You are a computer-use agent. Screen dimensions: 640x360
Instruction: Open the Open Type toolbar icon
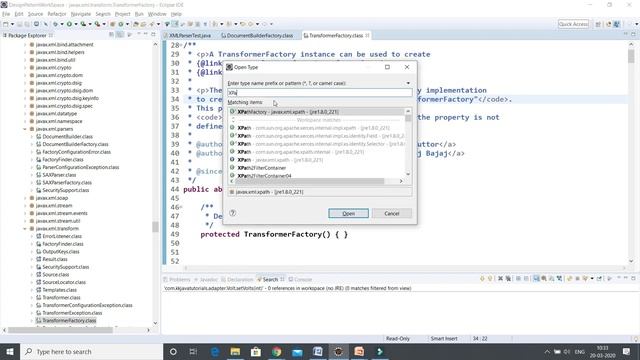coord(136,24)
